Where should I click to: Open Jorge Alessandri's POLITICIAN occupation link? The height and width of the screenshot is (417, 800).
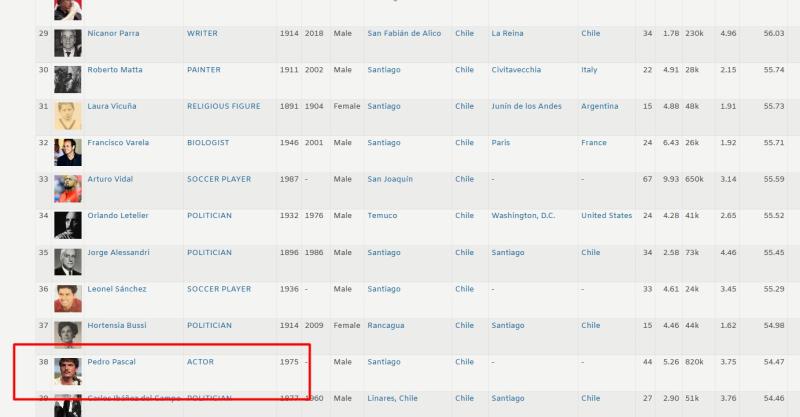click(x=210, y=253)
